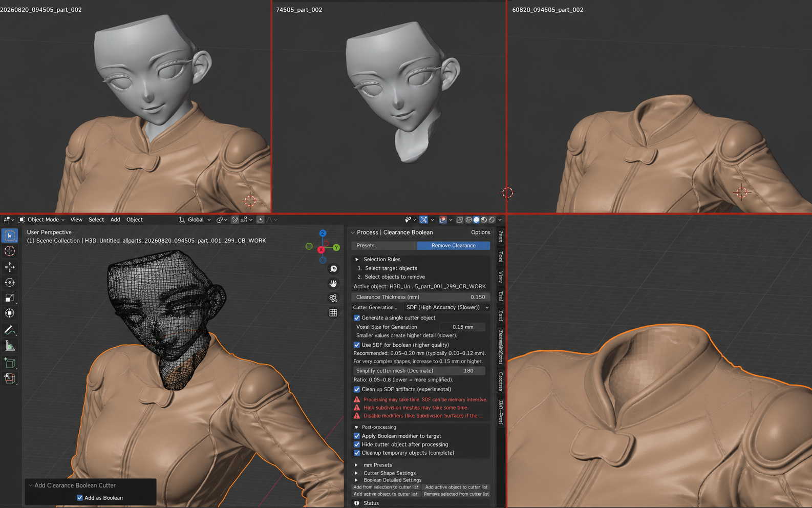Image resolution: width=812 pixels, height=508 pixels.
Task: Pick the Rotate tool
Action: (x=10, y=282)
